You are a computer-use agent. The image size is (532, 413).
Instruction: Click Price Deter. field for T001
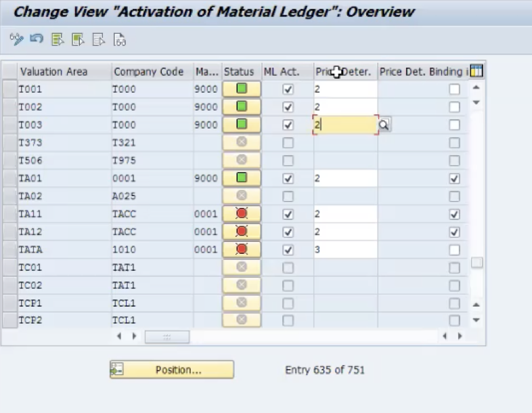point(345,89)
